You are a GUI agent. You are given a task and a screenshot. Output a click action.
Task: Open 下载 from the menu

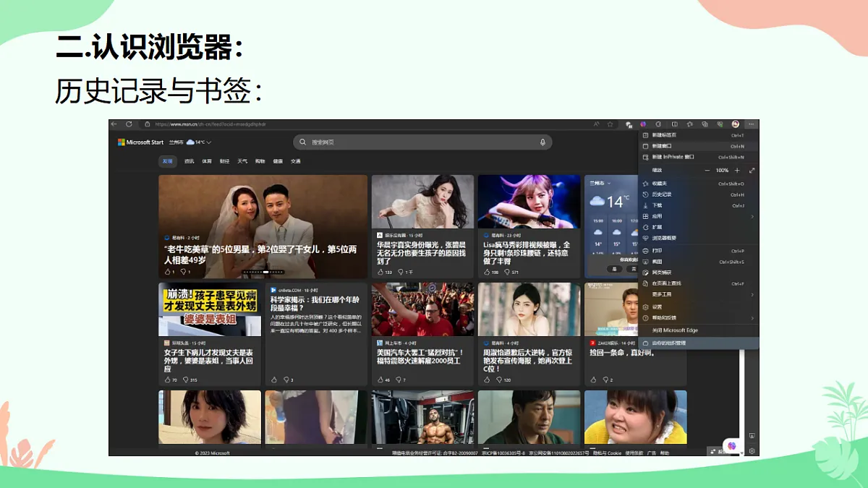pos(699,205)
